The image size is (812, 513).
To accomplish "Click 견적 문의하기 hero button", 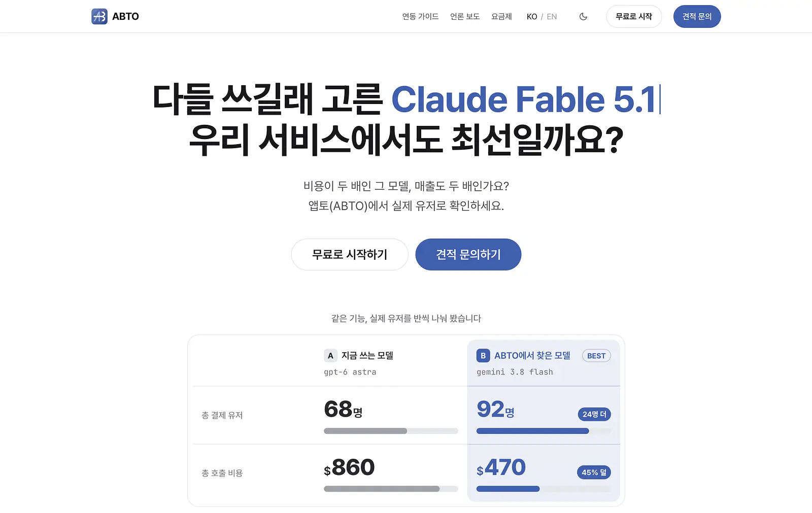I will pos(468,254).
